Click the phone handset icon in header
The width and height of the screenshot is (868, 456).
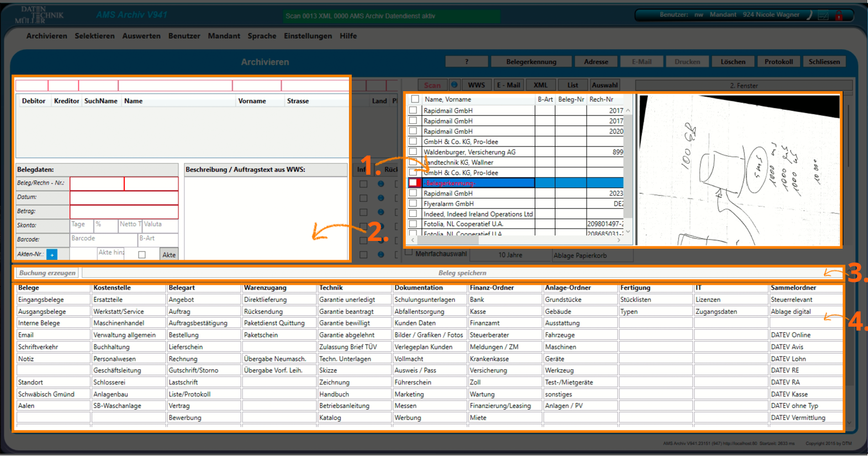(x=809, y=15)
